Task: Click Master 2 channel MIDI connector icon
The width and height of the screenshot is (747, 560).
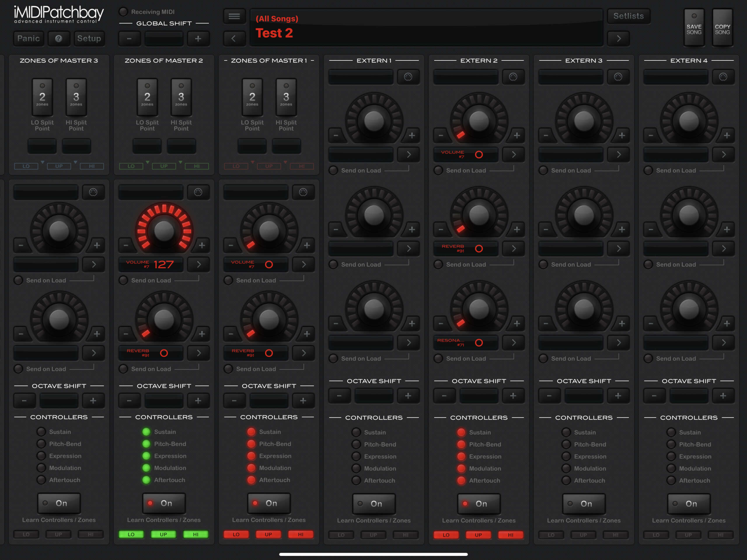Action: 198,192
